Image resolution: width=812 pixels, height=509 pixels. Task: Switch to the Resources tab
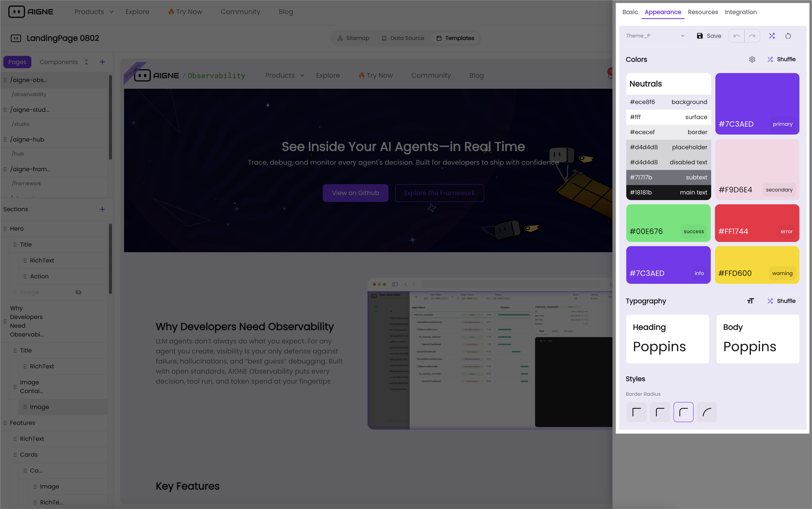tap(703, 12)
